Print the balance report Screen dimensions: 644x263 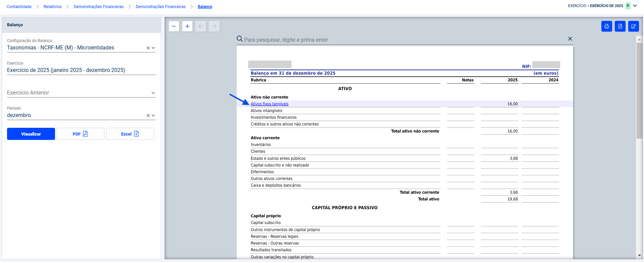click(x=607, y=26)
